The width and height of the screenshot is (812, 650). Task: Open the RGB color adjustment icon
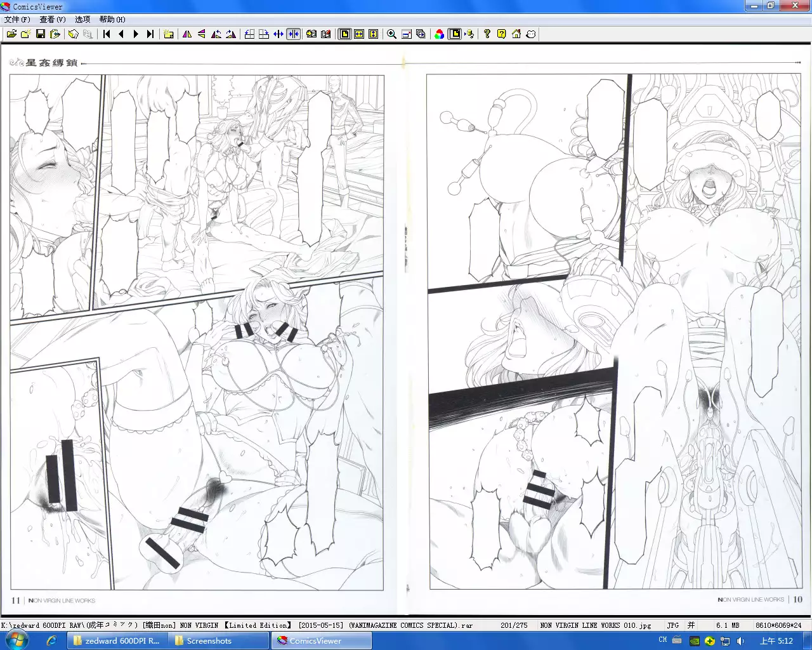point(439,34)
